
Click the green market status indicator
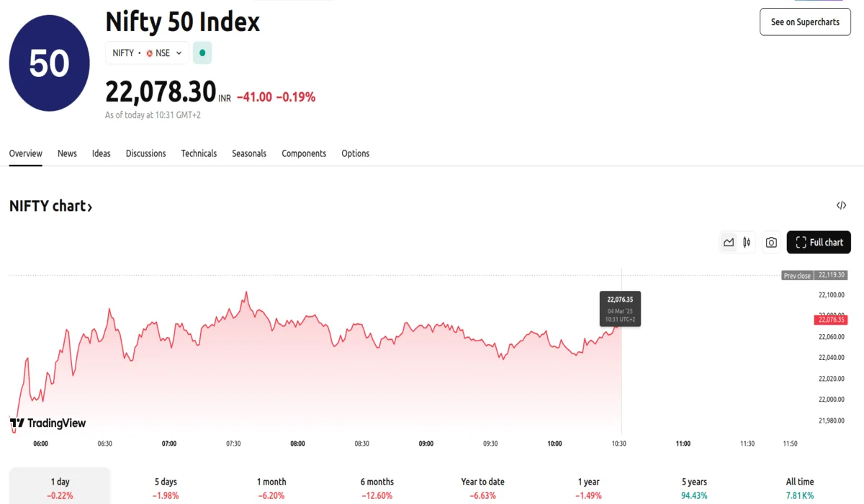[x=202, y=53]
